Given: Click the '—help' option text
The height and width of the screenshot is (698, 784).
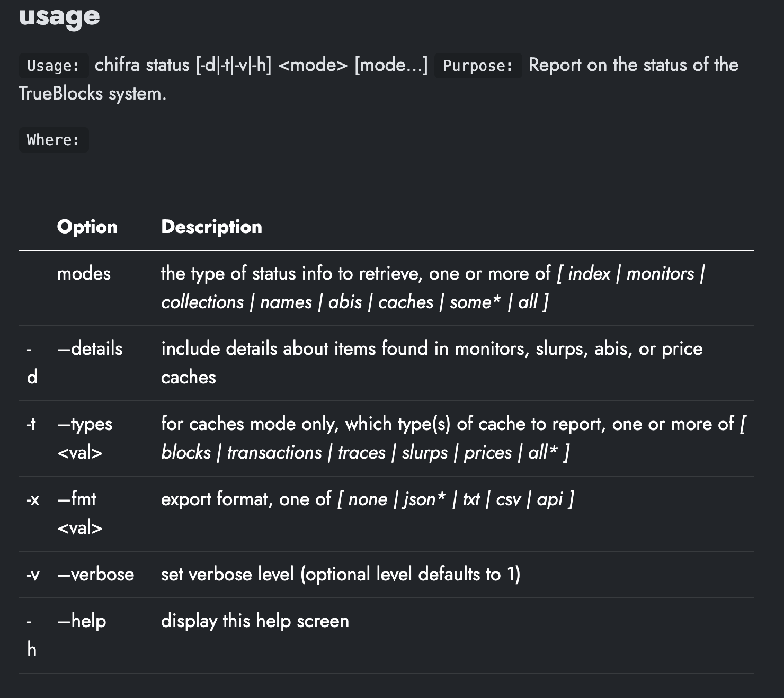Looking at the screenshot, I should (x=82, y=621).
